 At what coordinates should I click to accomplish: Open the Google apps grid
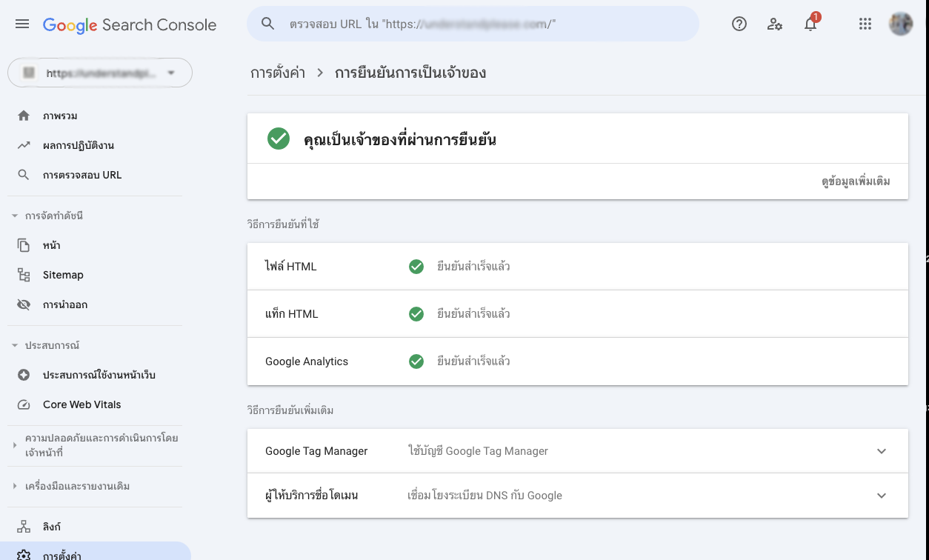pos(865,24)
